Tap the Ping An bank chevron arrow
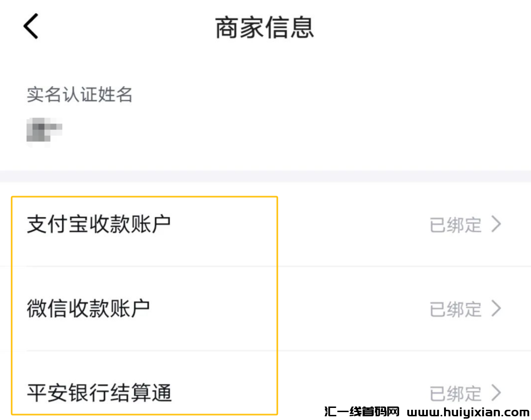Viewport: 531px width, 420px height. (x=497, y=393)
